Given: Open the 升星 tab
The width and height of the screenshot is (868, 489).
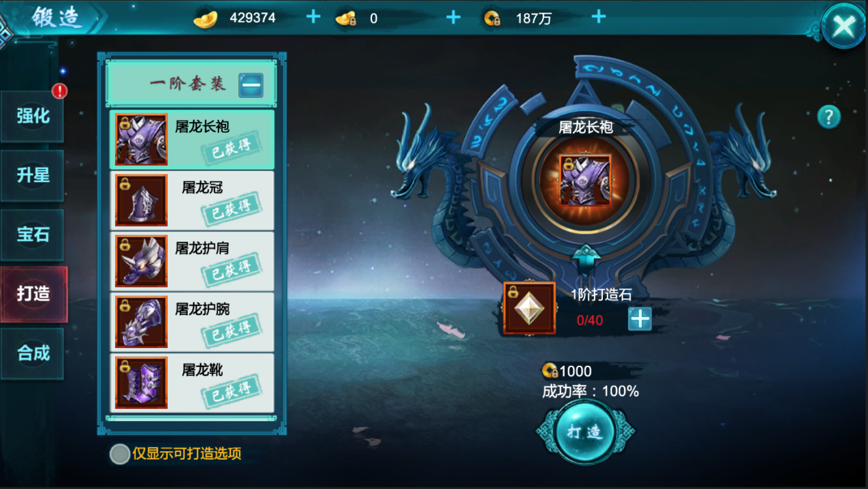Looking at the screenshot, I should tap(33, 175).
